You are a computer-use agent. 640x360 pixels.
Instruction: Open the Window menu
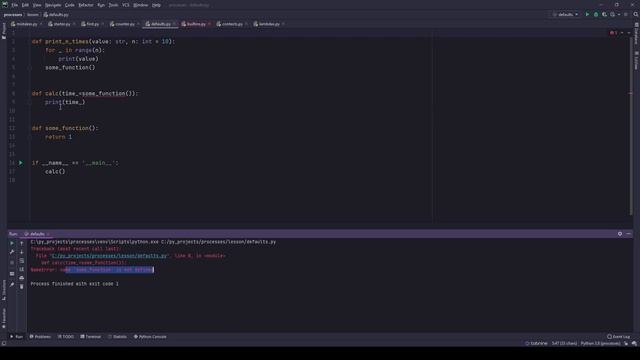[141, 5]
